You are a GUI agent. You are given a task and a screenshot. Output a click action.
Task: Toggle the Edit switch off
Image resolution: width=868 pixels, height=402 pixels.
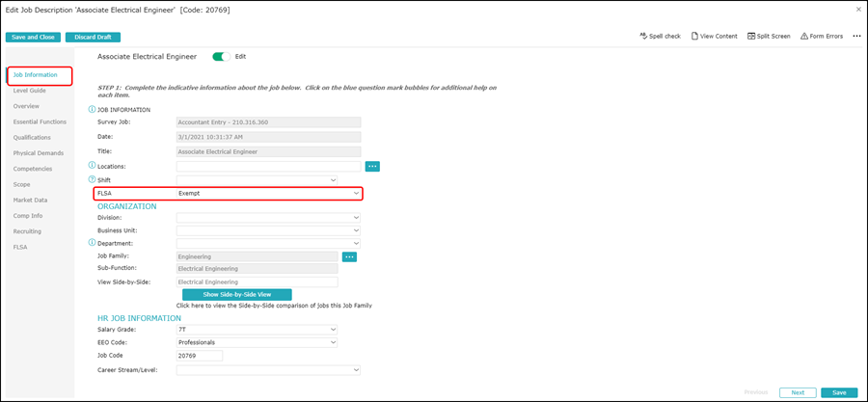tap(222, 57)
